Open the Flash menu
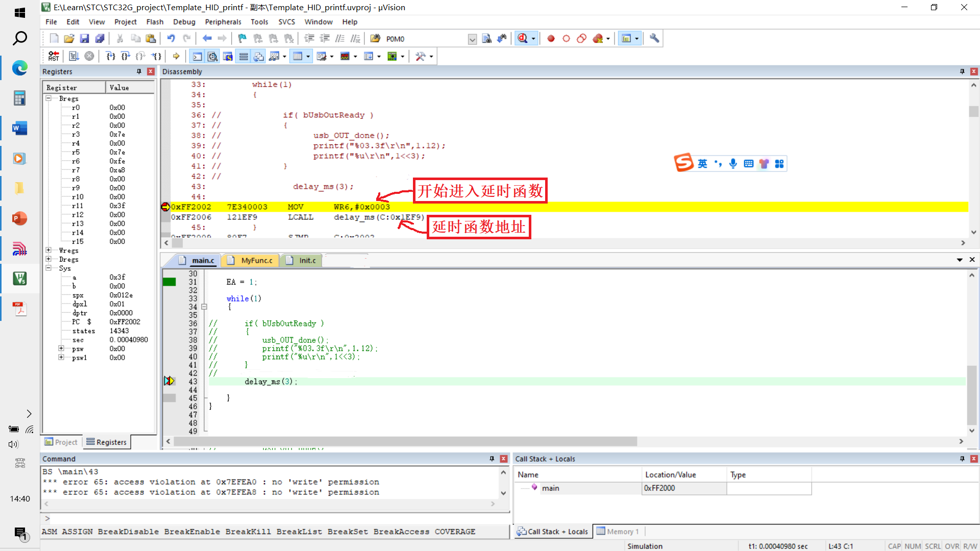980x551 pixels. point(155,21)
